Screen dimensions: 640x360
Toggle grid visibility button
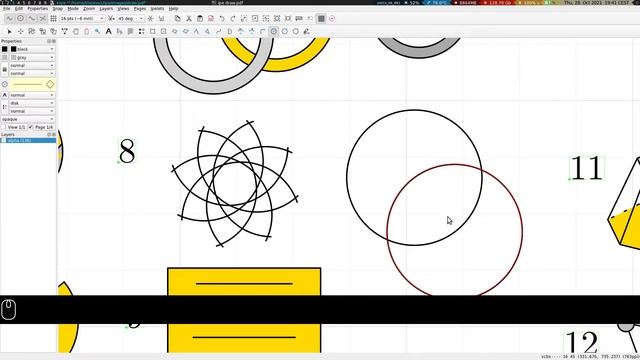(321, 18)
